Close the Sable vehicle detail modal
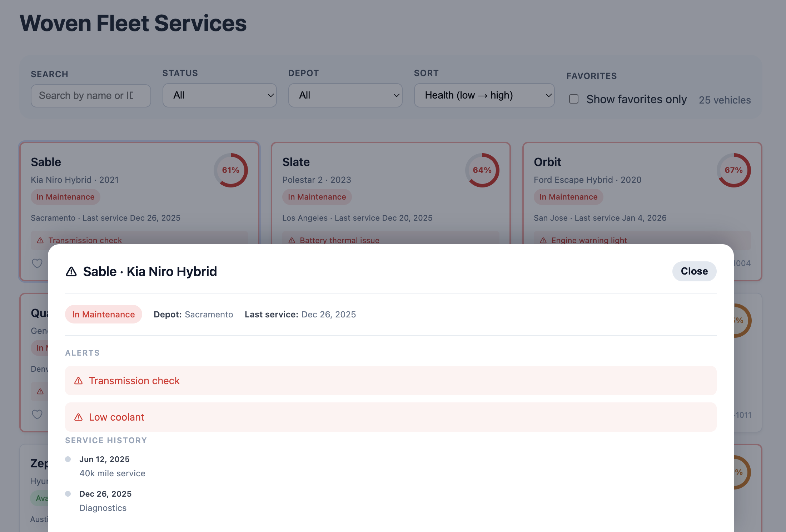Viewport: 786px width, 532px height. tap(694, 271)
